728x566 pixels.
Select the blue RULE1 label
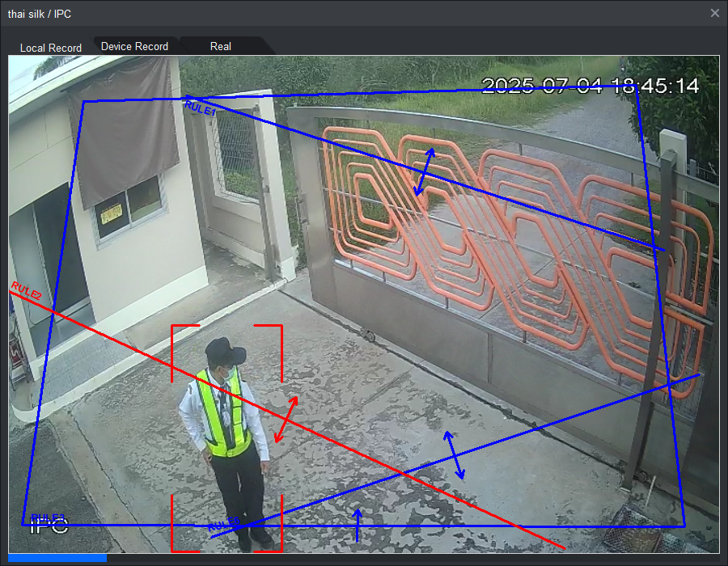click(x=199, y=109)
